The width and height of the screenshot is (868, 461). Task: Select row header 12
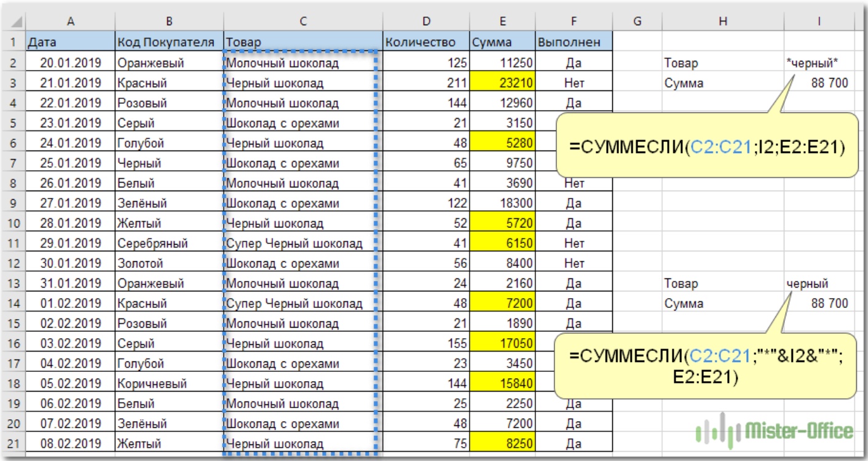pos(14,264)
